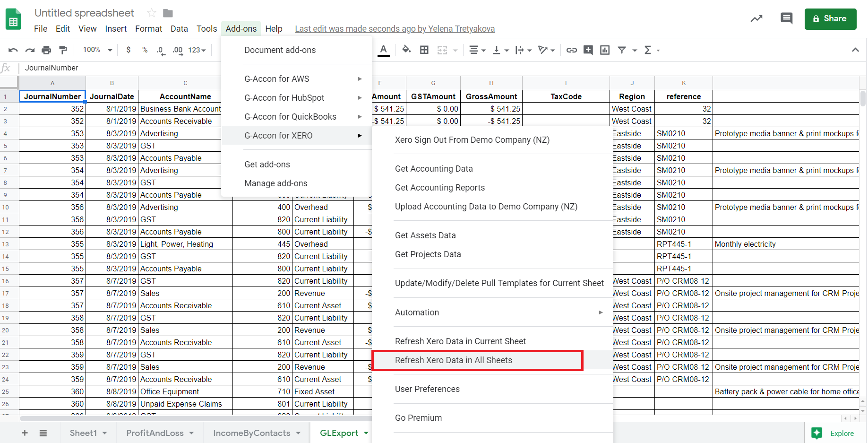Print the spreadsheet
Screen dimensions: 868x443
pyautogui.click(x=46, y=50)
